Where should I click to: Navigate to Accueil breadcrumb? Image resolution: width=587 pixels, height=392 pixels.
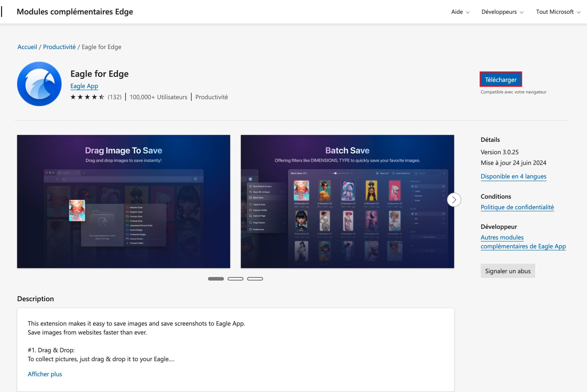(27, 47)
